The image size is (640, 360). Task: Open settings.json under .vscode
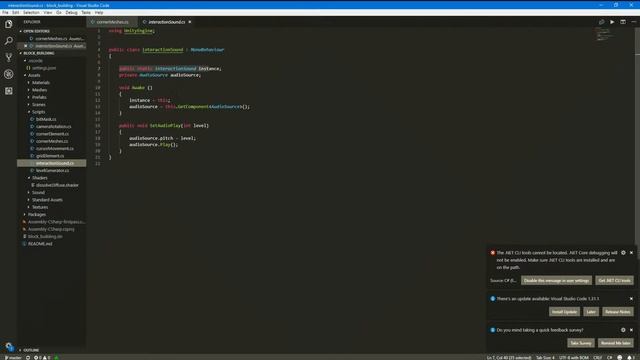(x=51, y=68)
